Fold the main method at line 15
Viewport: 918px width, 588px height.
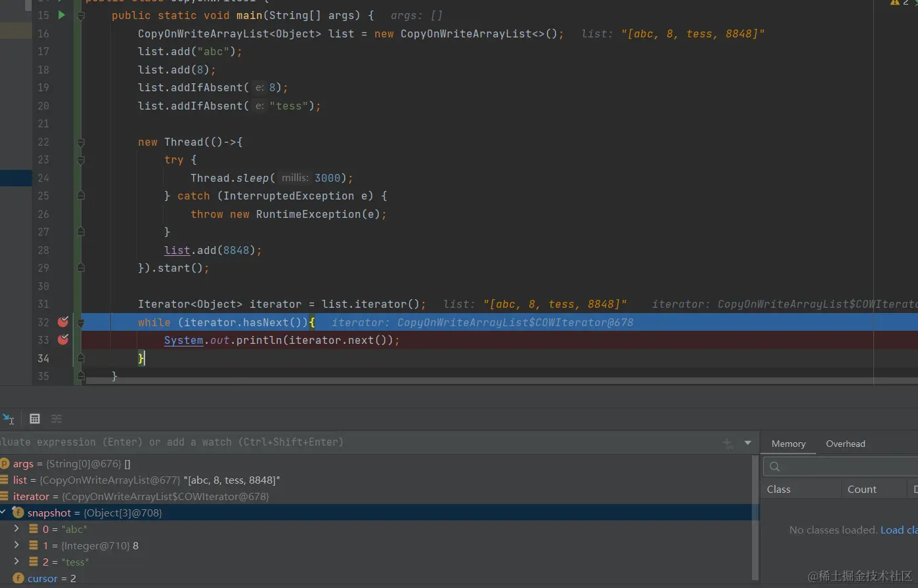coord(81,15)
